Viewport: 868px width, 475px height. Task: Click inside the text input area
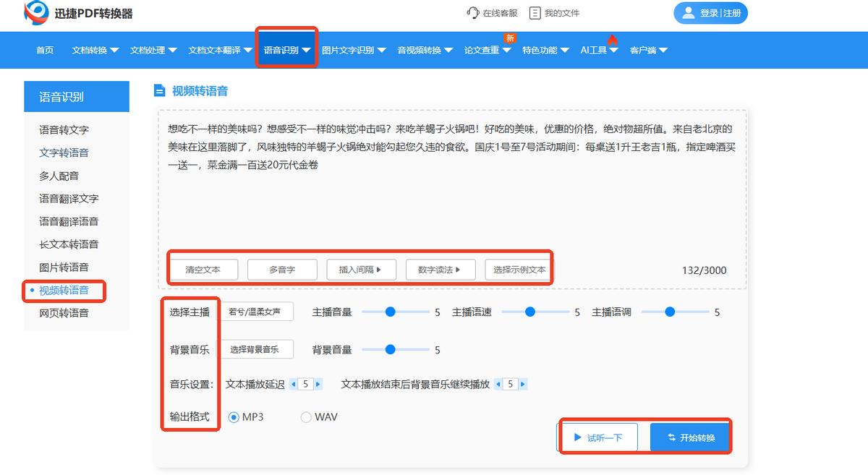pyautogui.click(x=452, y=202)
